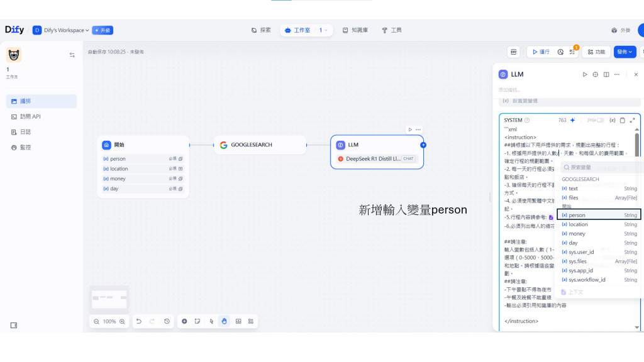The height and width of the screenshot is (362, 644).
Task: Zoom in the canvas
Action: 122,321
